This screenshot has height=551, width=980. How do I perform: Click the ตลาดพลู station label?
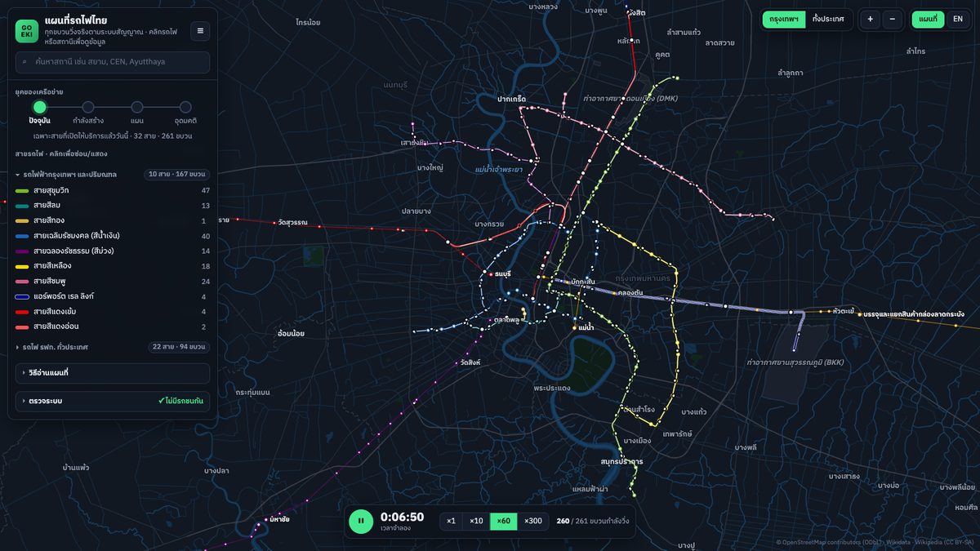point(507,321)
